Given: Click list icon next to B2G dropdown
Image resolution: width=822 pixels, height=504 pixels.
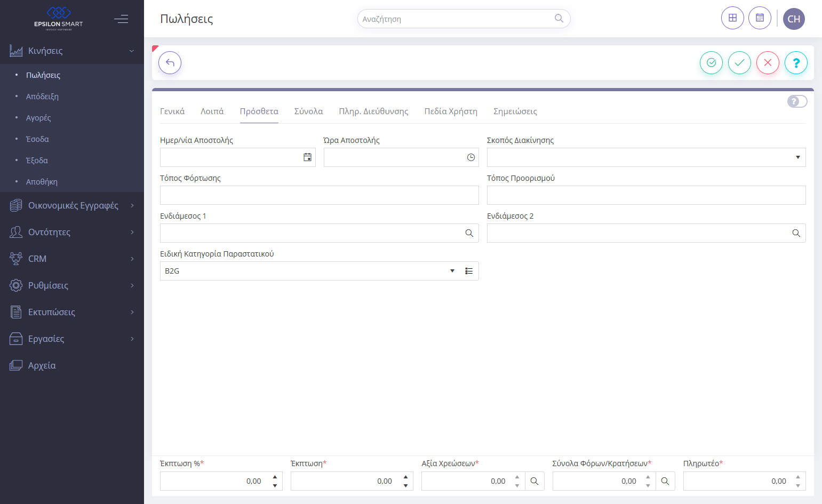Looking at the screenshot, I should [x=469, y=271].
